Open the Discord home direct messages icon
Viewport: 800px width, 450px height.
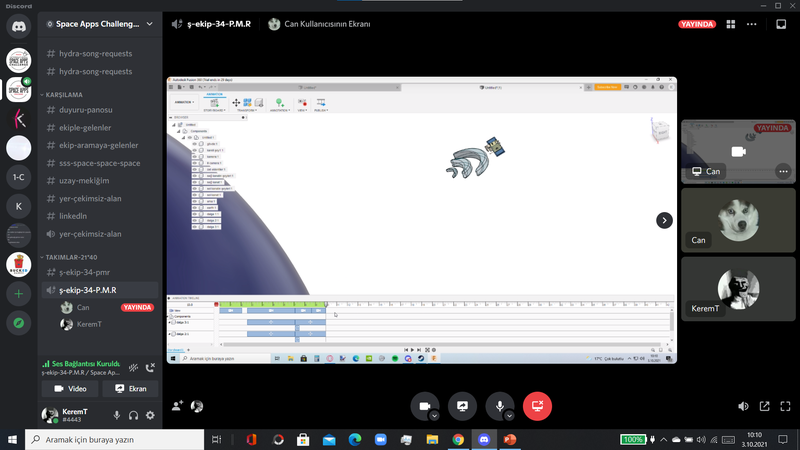tap(18, 30)
